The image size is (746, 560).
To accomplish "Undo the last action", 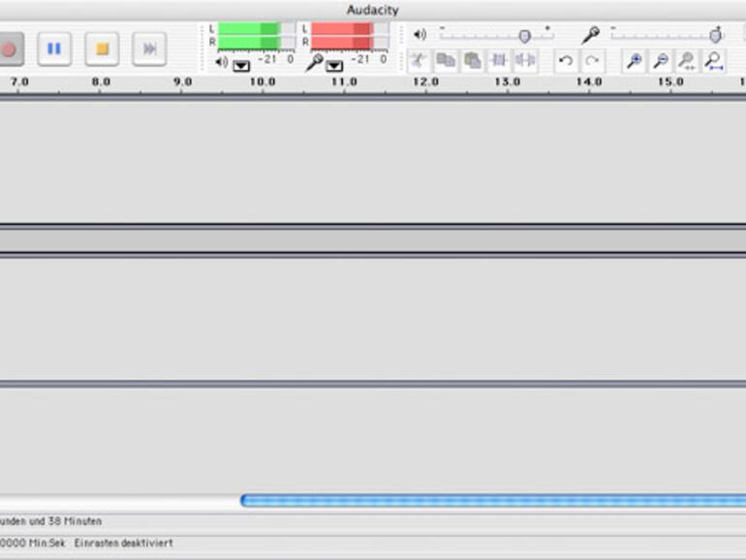I will [566, 61].
